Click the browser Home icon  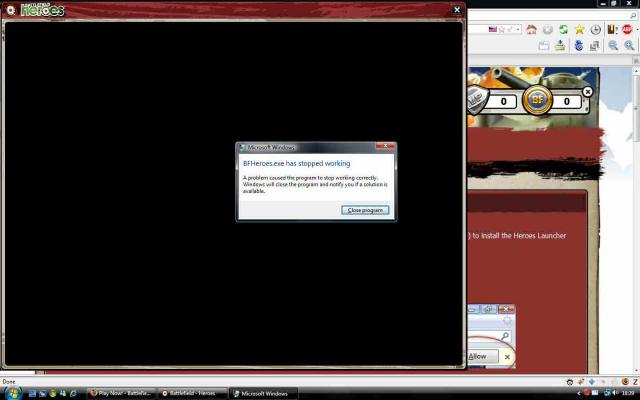point(531,29)
